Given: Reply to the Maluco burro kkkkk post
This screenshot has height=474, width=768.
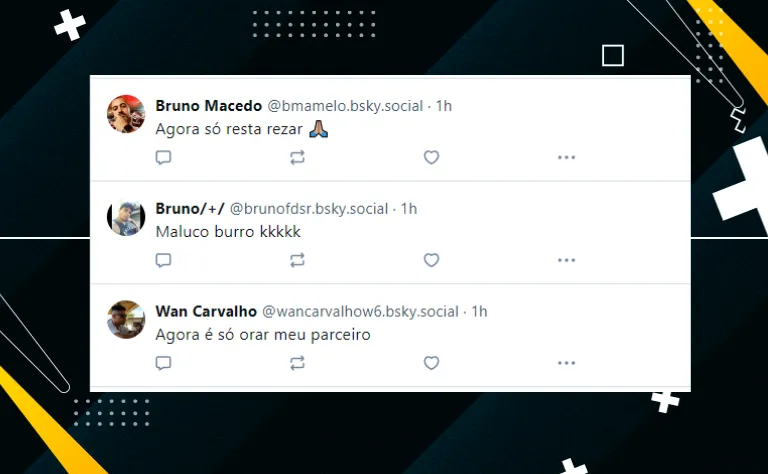Looking at the screenshot, I should coord(163,260).
